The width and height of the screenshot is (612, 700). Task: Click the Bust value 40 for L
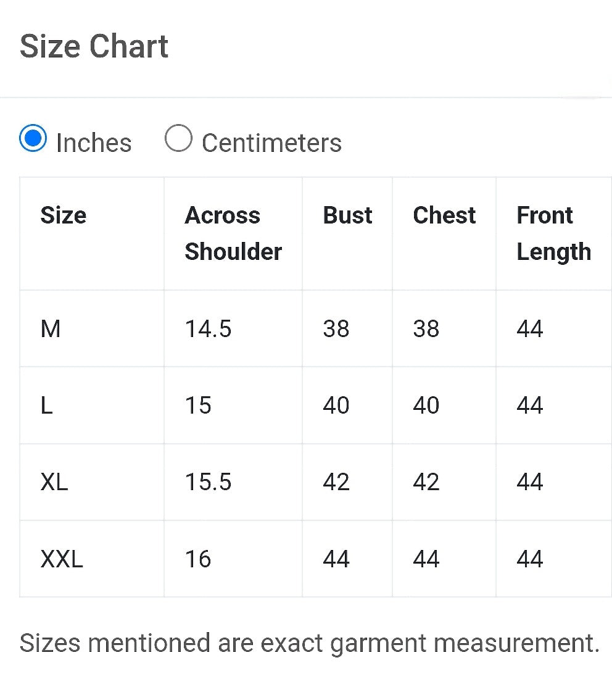[x=336, y=406]
